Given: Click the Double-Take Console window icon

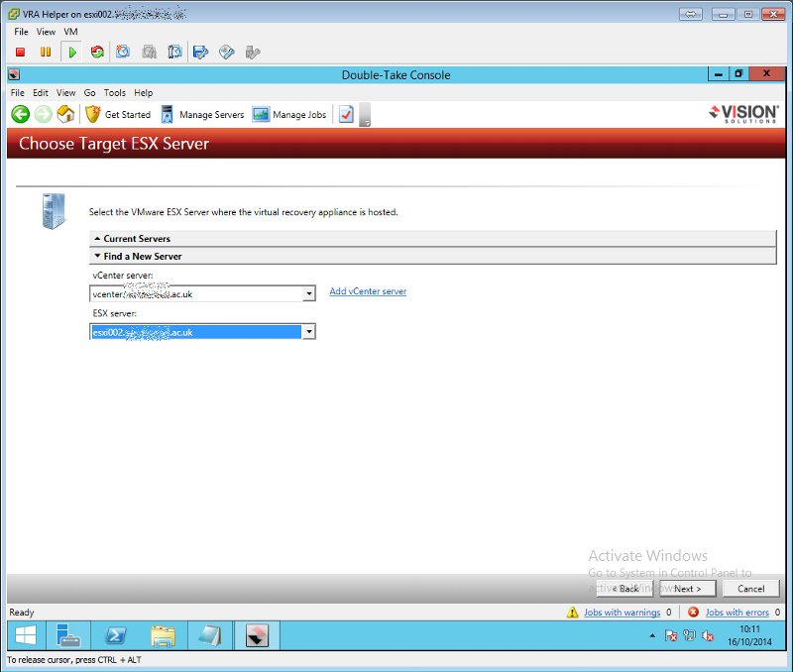Looking at the screenshot, I should tap(14, 75).
